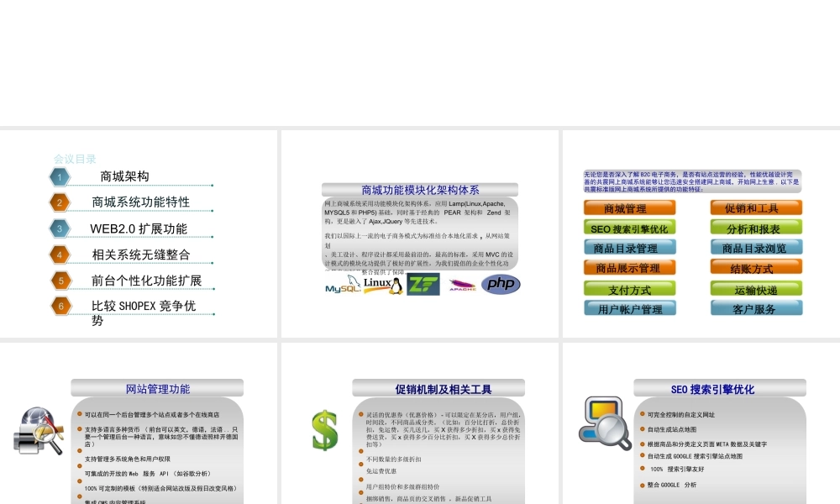The width and height of the screenshot is (840, 504).
Task: Click the Apache feather logo
Action: pyautogui.click(x=462, y=285)
